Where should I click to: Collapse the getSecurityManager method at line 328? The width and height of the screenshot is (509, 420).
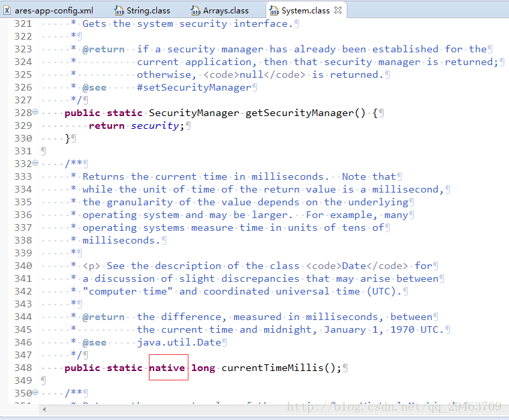pos(36,113)
